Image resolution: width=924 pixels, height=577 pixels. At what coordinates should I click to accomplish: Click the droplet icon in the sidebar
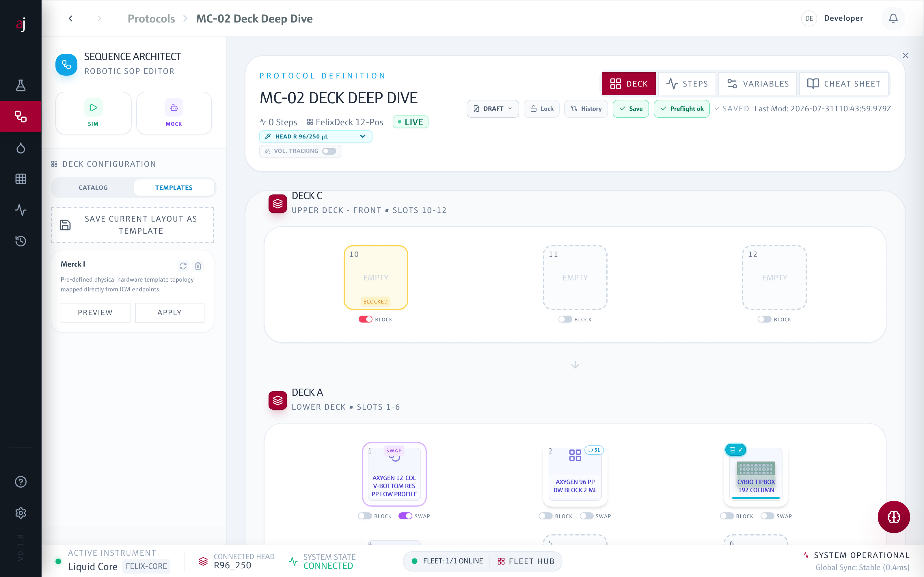(x=21, y=148)
